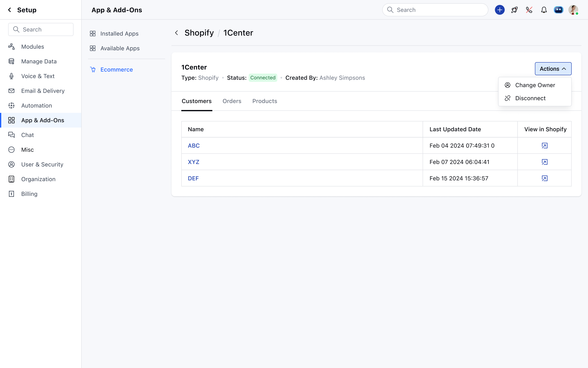The image size is (588, 368).
Task: Go back from Setup using arrow
Action: pos(9,10)
